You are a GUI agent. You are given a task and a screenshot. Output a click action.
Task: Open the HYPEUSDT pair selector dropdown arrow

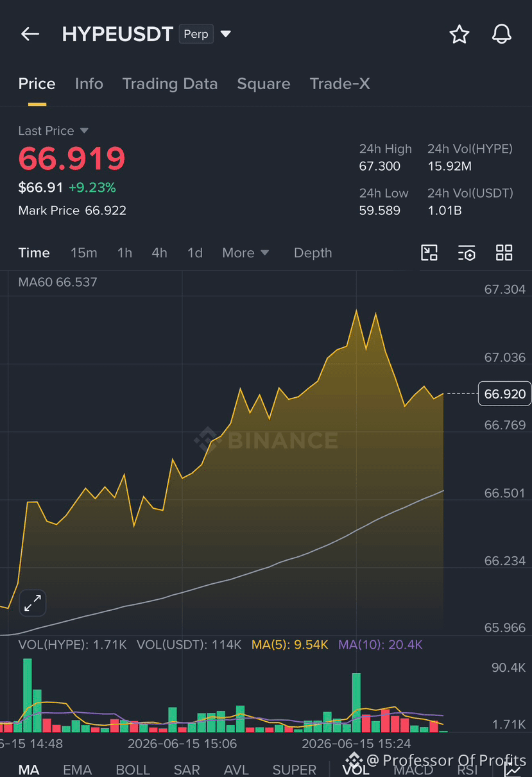[226, 34]
